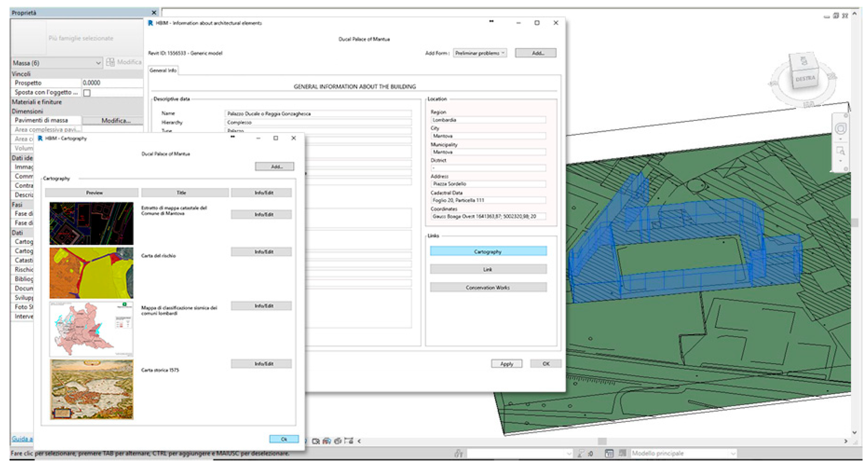Expand dropdown arrow under zoom region tool
Screen dimensions: 868x470
(840, 161)
